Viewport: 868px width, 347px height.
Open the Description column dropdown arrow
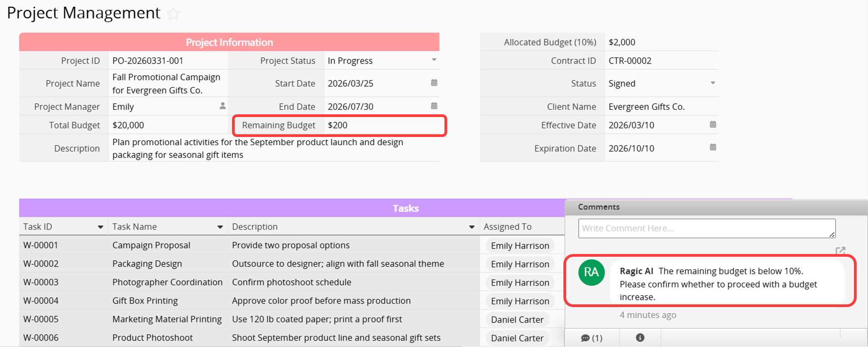tap(472, 227)
